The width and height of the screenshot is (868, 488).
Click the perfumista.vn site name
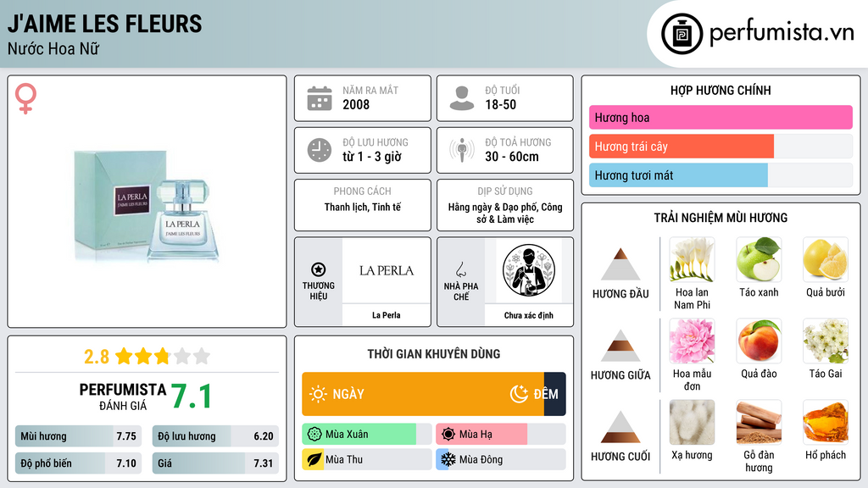click(782, 33)
